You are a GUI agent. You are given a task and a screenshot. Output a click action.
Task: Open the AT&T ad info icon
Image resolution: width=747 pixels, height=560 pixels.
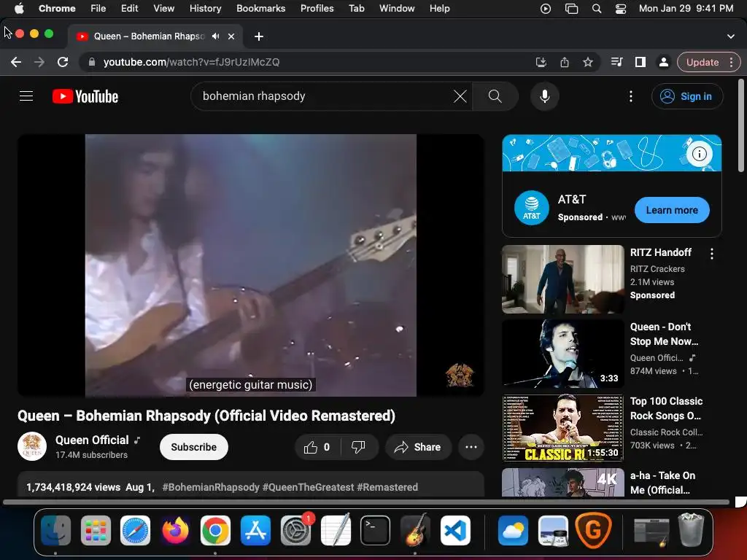(699, 154)
